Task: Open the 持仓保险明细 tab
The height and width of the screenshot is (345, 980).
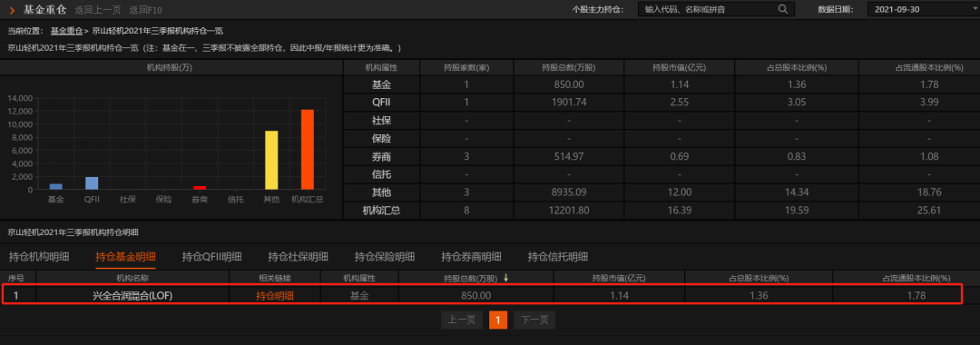Action: [x=385, y=256]
